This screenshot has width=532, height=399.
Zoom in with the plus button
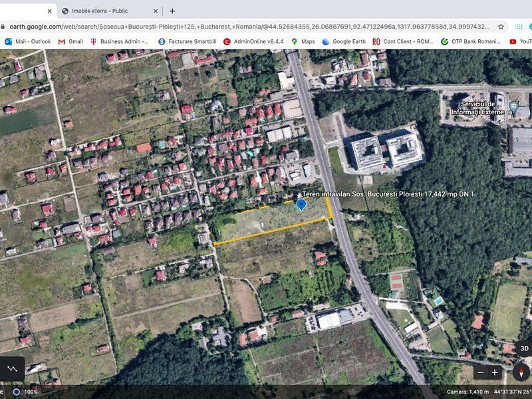click(x=495, y=372)
